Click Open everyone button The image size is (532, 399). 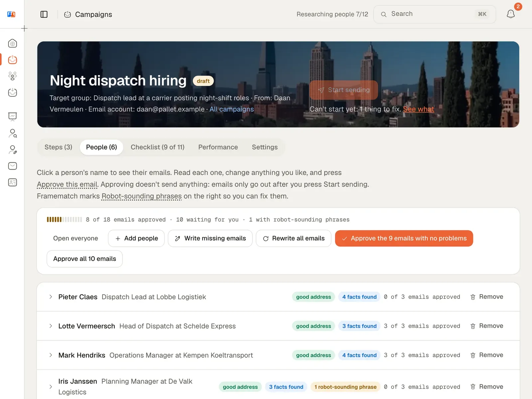click(x=75, y=238)
